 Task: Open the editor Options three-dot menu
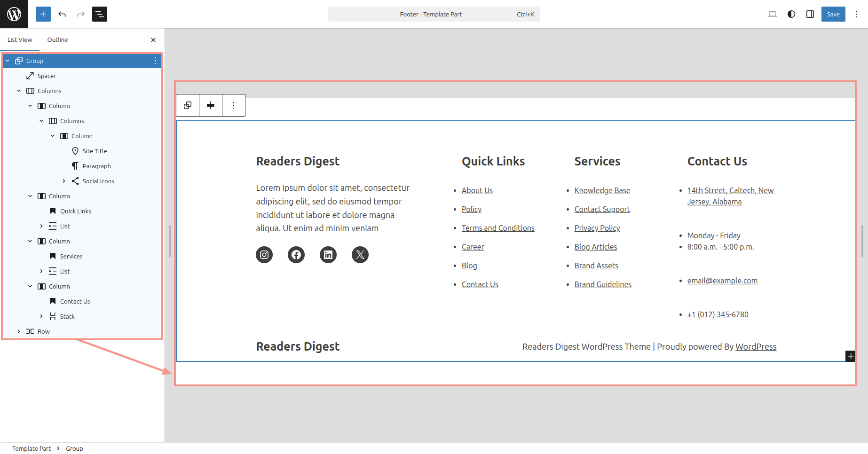coord(857,14)
